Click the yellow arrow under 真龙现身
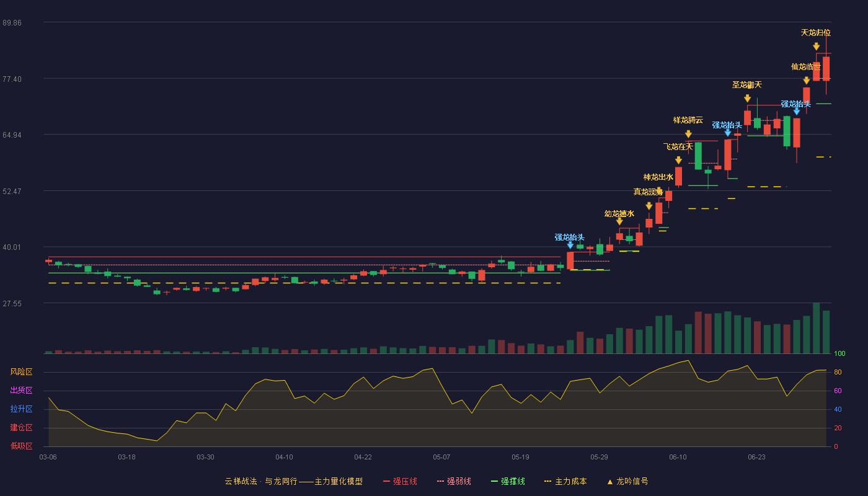The width and height of the screenshot is (868, 496). (x=649, y=206)
